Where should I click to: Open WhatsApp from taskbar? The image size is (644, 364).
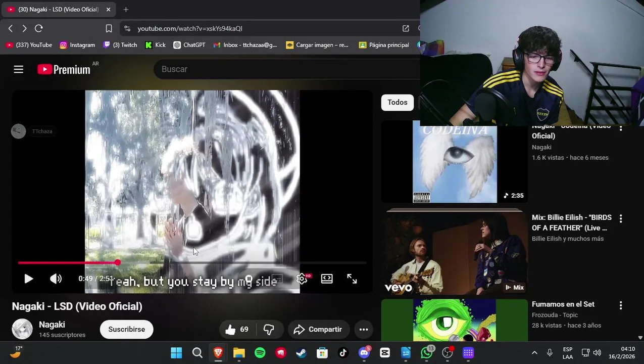coord(427,353)
